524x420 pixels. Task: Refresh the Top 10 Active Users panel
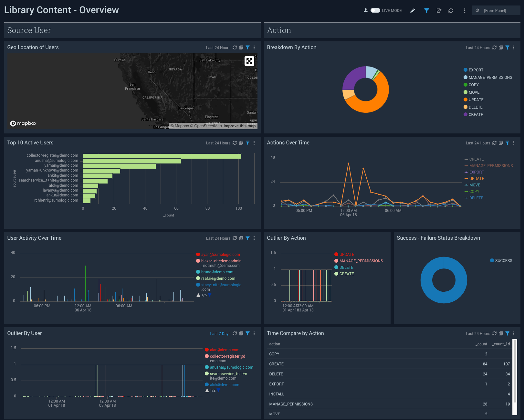point(235,143)
